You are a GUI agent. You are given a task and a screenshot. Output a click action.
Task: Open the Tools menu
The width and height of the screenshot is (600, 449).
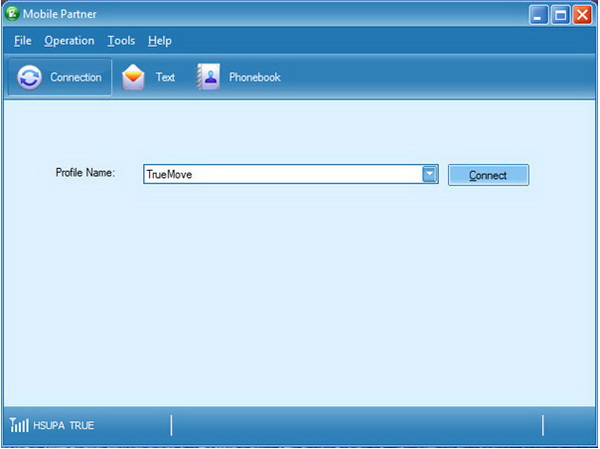point(121,41)
